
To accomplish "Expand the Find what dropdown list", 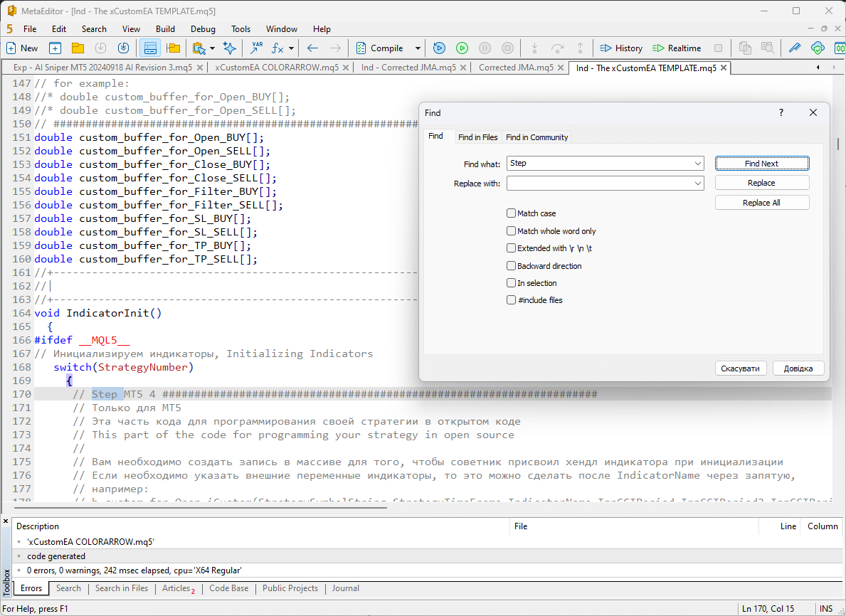I will tap(697, 164).
